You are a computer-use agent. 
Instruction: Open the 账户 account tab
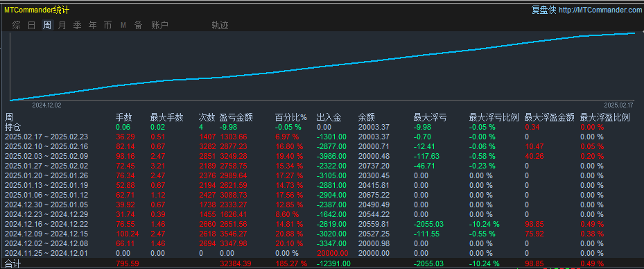[x=159, y=26]
